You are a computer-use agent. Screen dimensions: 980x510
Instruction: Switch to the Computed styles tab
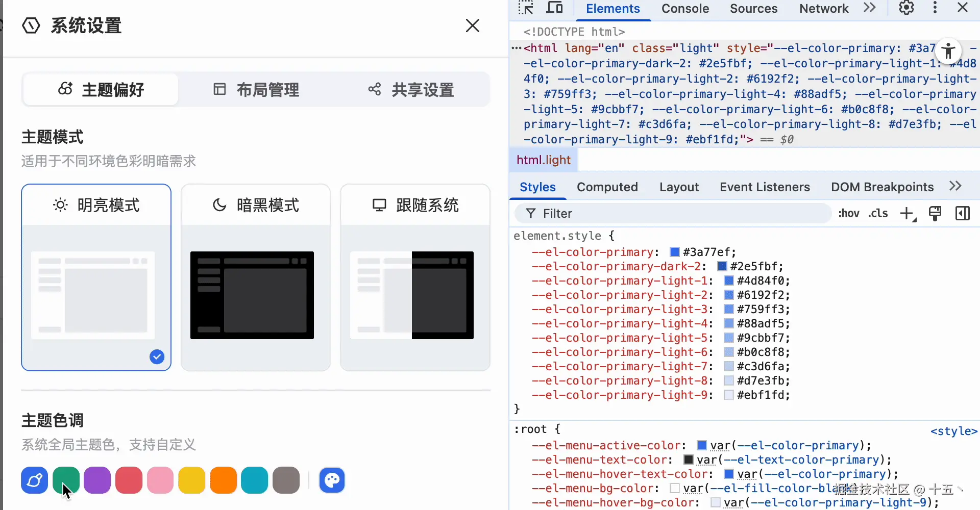pyautogui.click(x=607, y=187)
